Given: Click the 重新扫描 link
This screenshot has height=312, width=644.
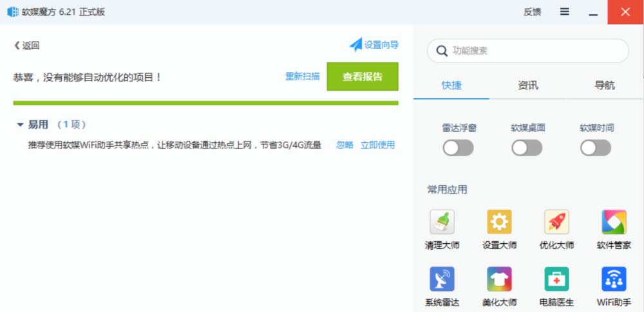Looking at the screenshot, I should coord(302,77).
